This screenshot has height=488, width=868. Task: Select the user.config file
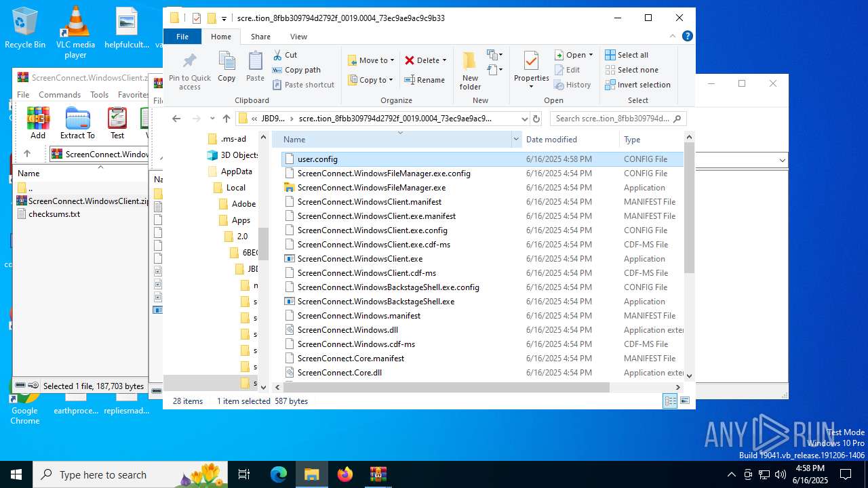(482, 159)
